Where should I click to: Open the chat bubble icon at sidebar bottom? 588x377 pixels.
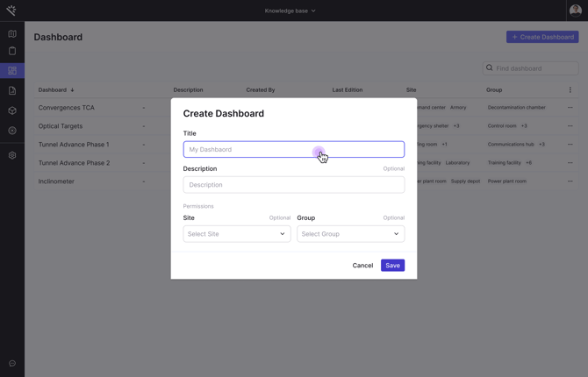click(x=12, y=363)
